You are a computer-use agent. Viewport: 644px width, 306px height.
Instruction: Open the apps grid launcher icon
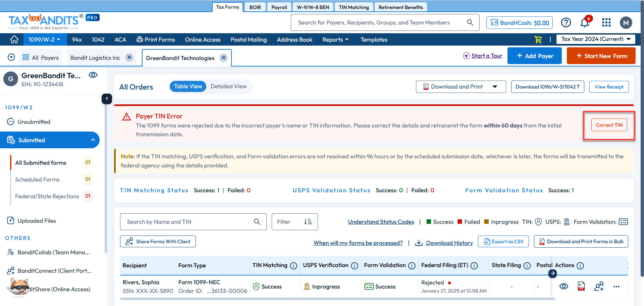pyautogui.click(x=606, y=22)
